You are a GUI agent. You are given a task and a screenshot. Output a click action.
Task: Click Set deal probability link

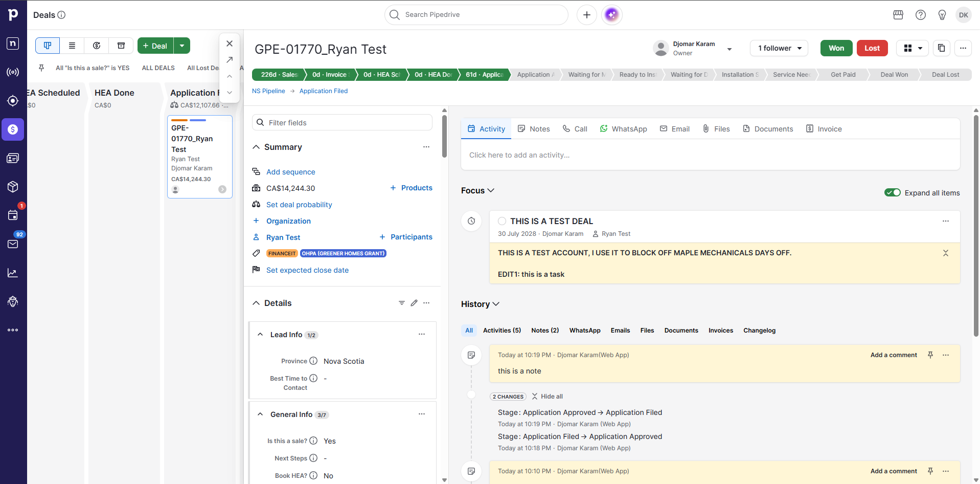point(299,205)
